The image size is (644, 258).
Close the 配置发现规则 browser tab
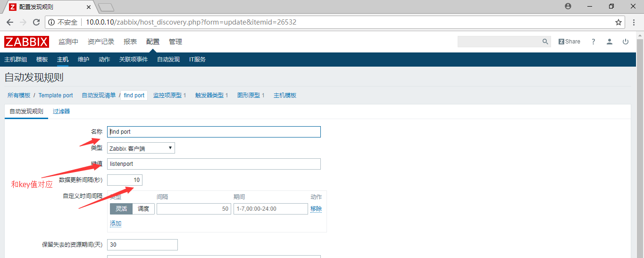tap(89, 7)
